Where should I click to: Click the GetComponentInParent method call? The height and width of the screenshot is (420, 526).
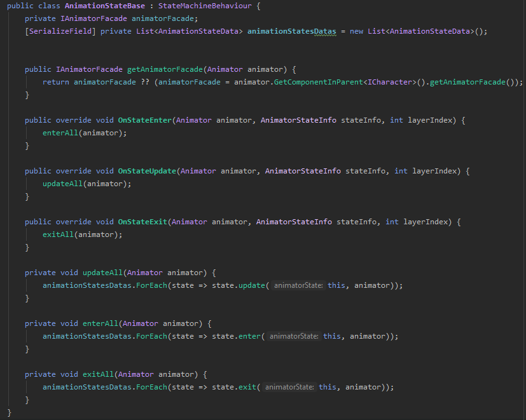point(319,82)
